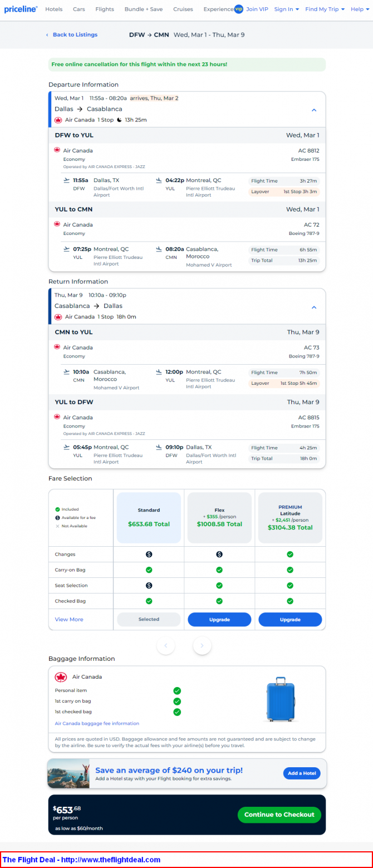This screenshot has width=373, height=868.
Task: Open the Flights tab
Action: pyautogui.click(x=105, y=9)
